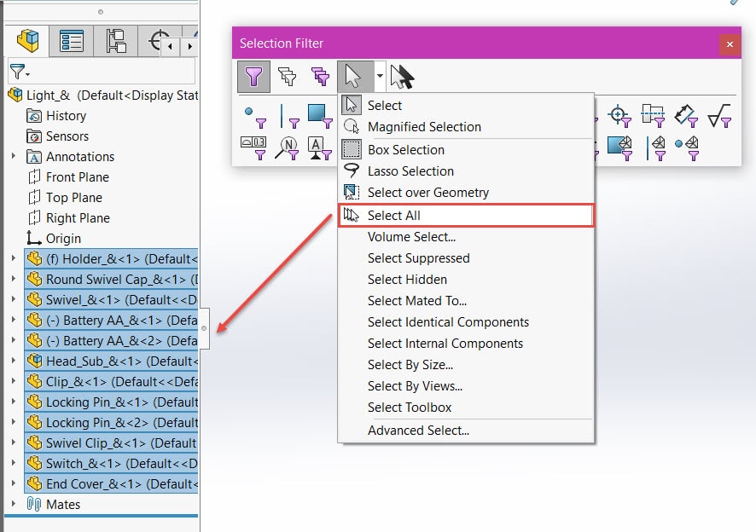The width and height of the screenshot is (756, 532).
Task: Click the Centerline filter icon
Action: 653,116
